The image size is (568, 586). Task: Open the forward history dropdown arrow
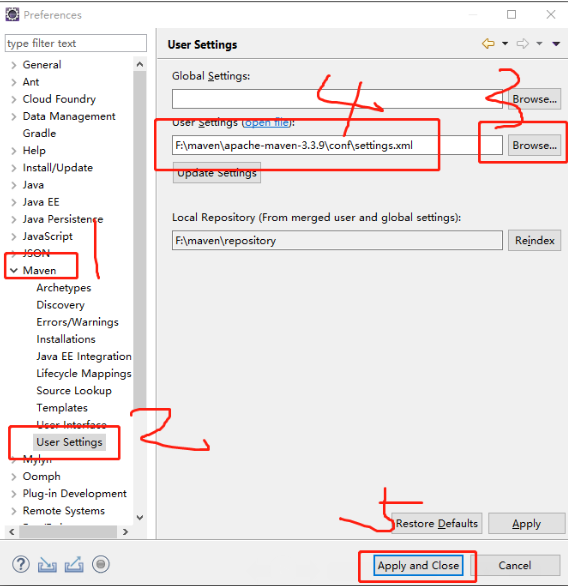click(x=539, y=44)
